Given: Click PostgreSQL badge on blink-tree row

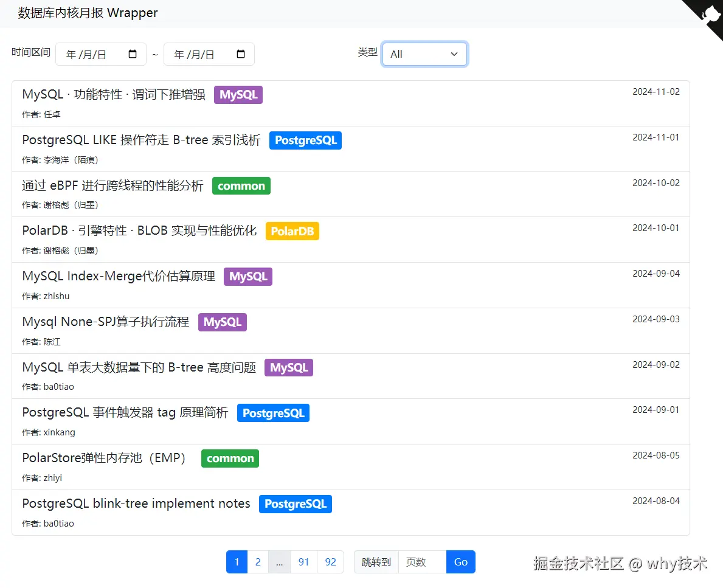Looking at the screenshot, I should click(x=295, y=504).
